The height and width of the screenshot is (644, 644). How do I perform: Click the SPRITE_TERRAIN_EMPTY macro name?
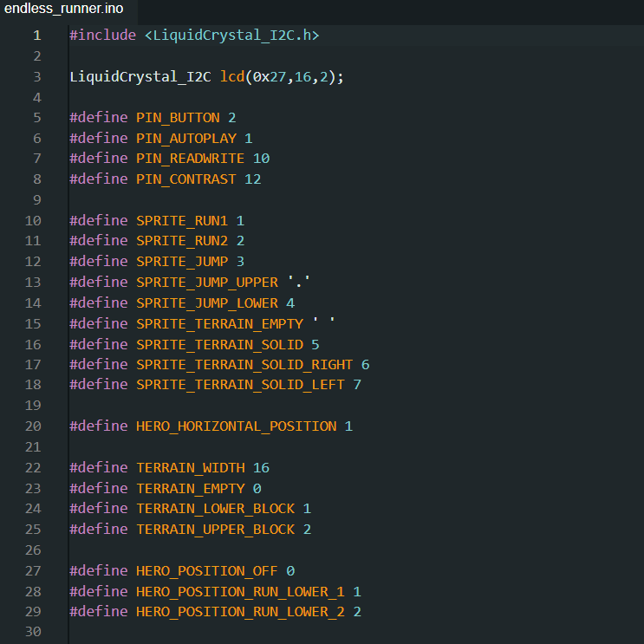(219, 324)
